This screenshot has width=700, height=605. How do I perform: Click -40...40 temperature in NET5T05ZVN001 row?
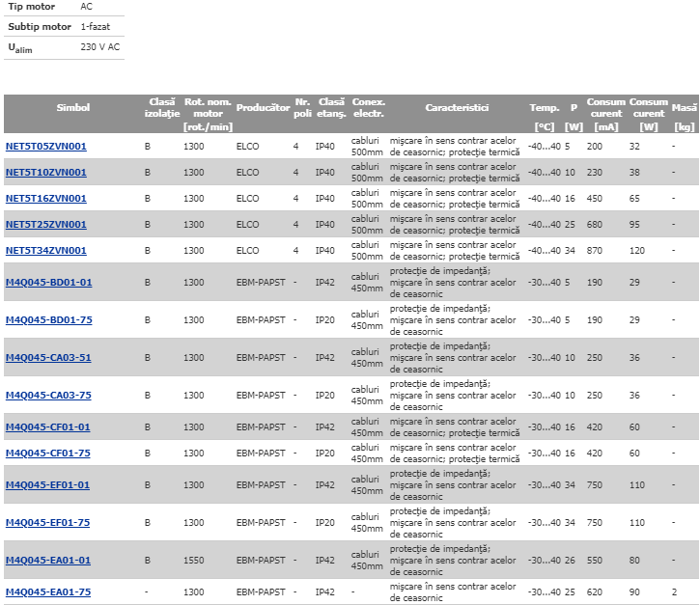545,147
